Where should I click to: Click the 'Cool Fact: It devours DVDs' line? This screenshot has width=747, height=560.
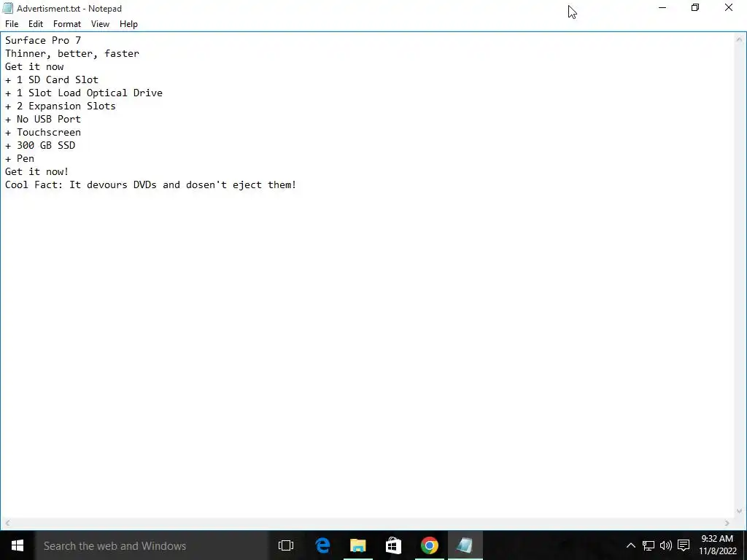(x=150, y=184)
